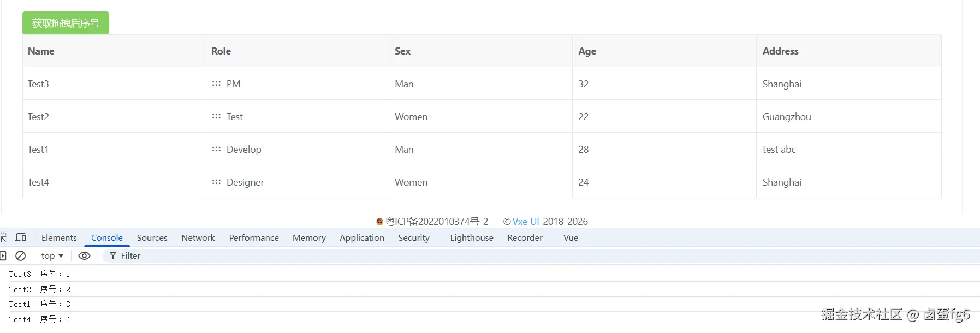Switch to the Sources tab
980x333 pixels.
click(x=152, y=237)
